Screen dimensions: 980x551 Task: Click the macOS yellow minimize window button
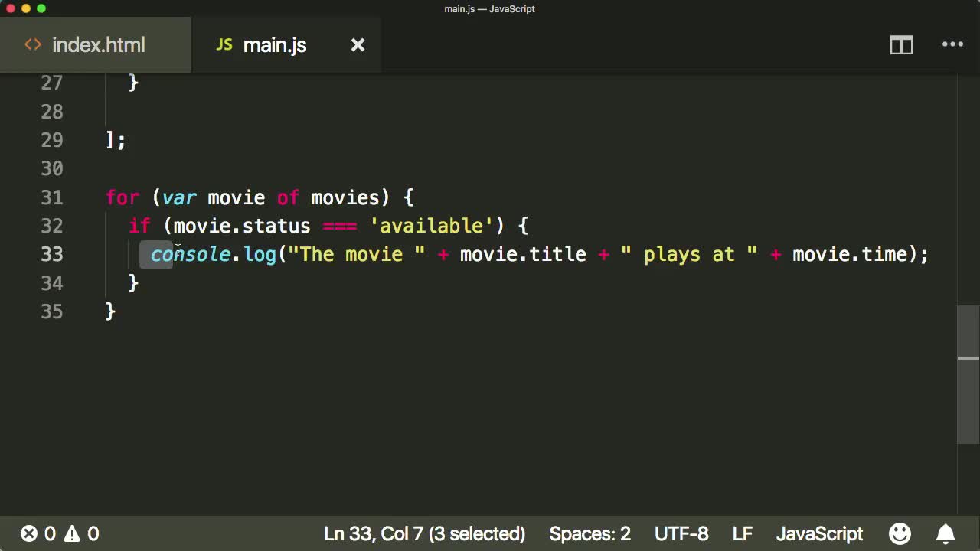pos(26,8)
